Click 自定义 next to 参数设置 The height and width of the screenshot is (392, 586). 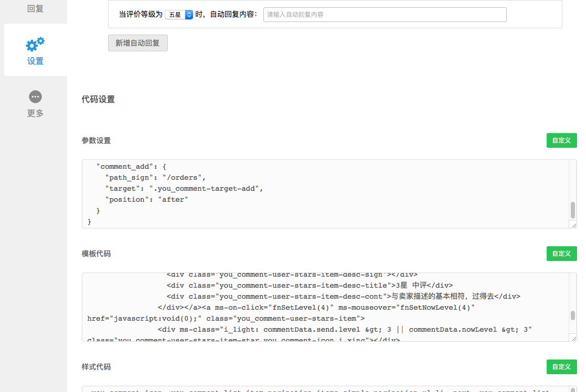tap(561, 140)
